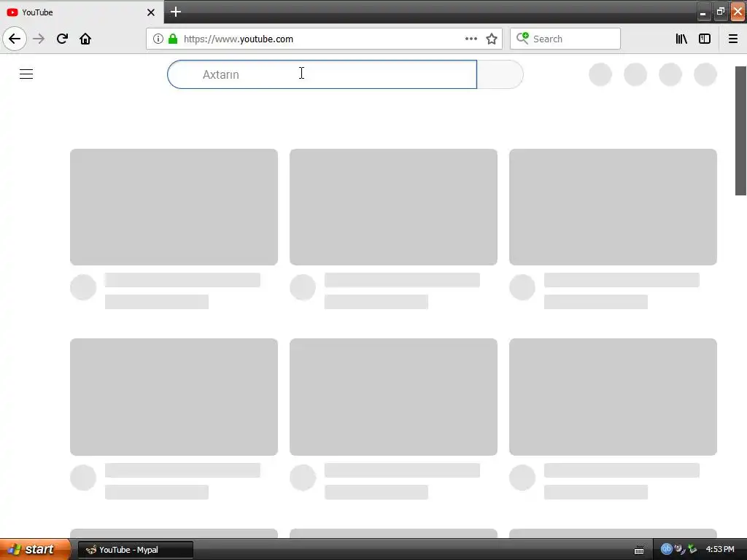Restore down the browser window
This screenshot has height=560, width=747.
pyautogui.click(x=720, y=12)
